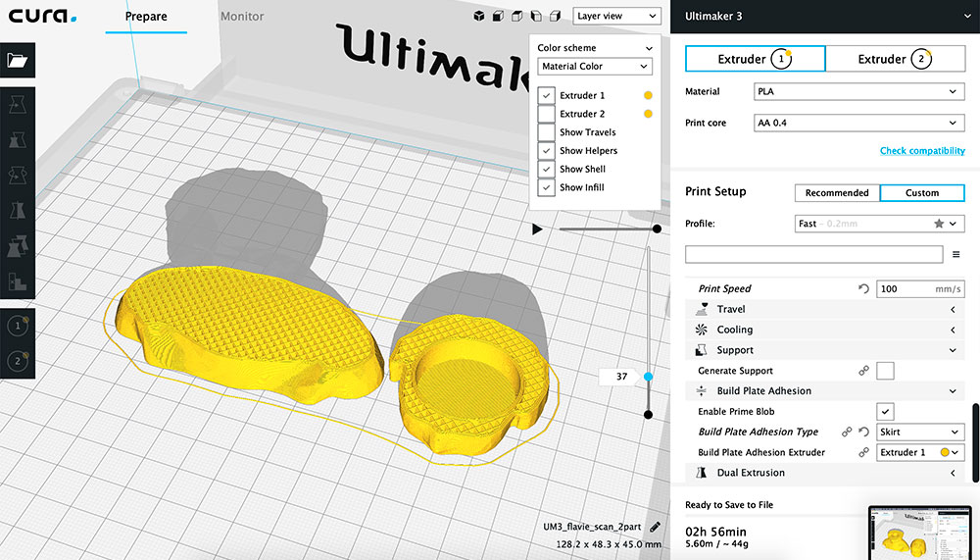The width and height of the screenshot is (980, 560).
Task: Open the Fast profile dropdown
Action: (879, 224)
